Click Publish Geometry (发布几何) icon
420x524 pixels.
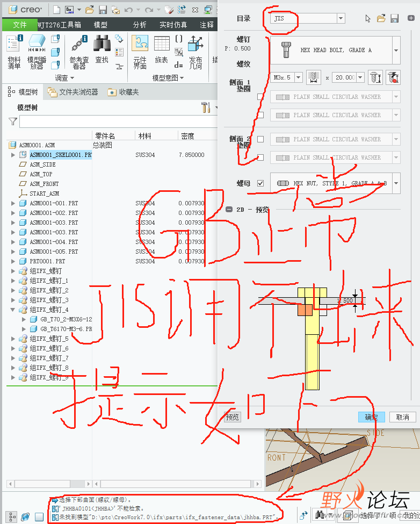195,52
